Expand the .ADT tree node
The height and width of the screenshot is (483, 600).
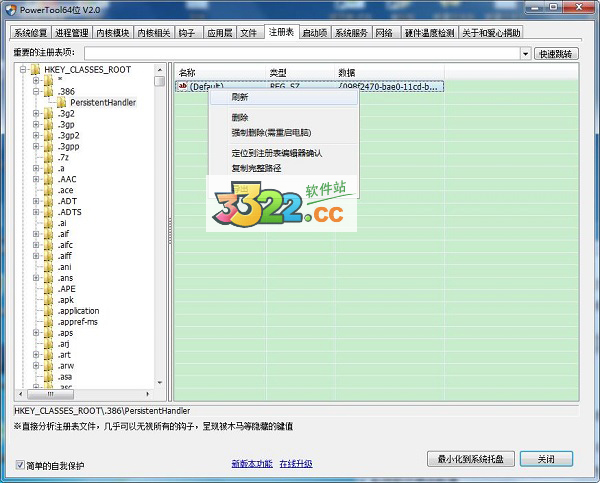[36, 201]
